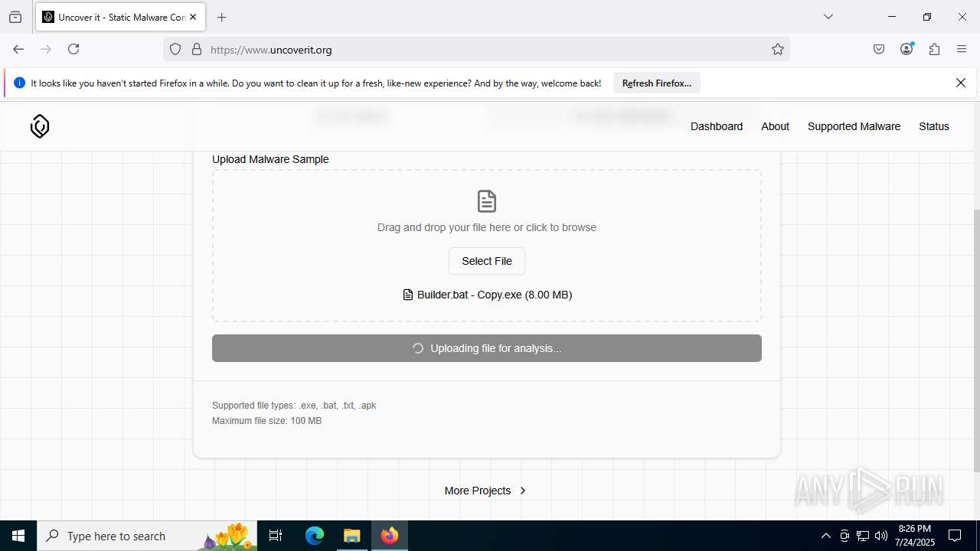This screenshot has height=551, width=980.
Task: Open tracking protection shield icon
Action: click(175, 50)
